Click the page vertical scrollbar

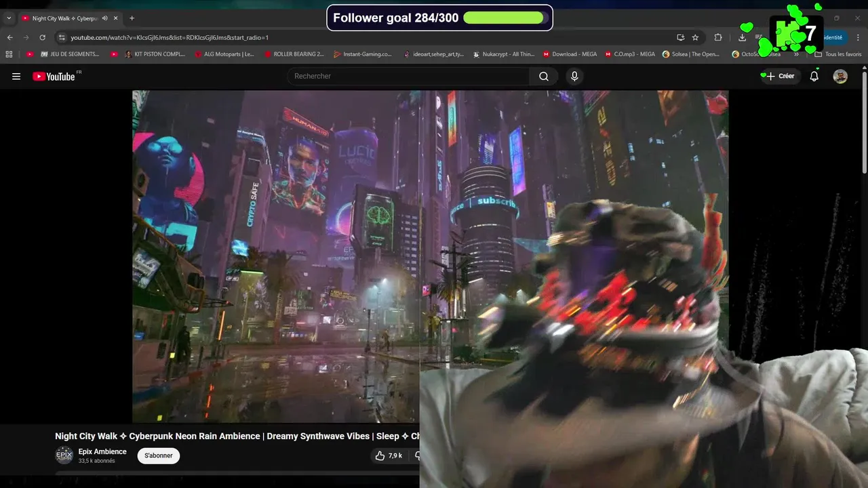coord(864,122)
